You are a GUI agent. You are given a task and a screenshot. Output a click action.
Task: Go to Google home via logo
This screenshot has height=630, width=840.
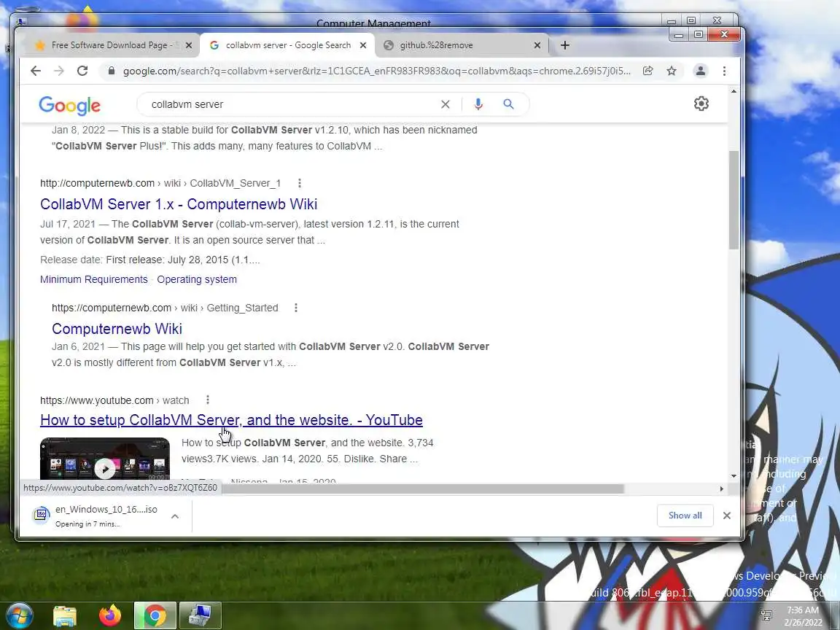click(70, 106)
